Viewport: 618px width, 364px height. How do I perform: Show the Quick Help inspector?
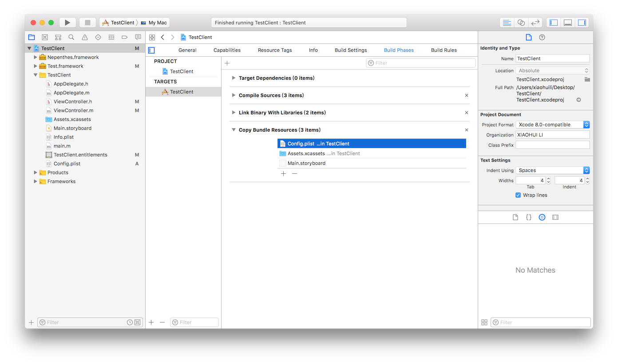click(x=542, y=37)
